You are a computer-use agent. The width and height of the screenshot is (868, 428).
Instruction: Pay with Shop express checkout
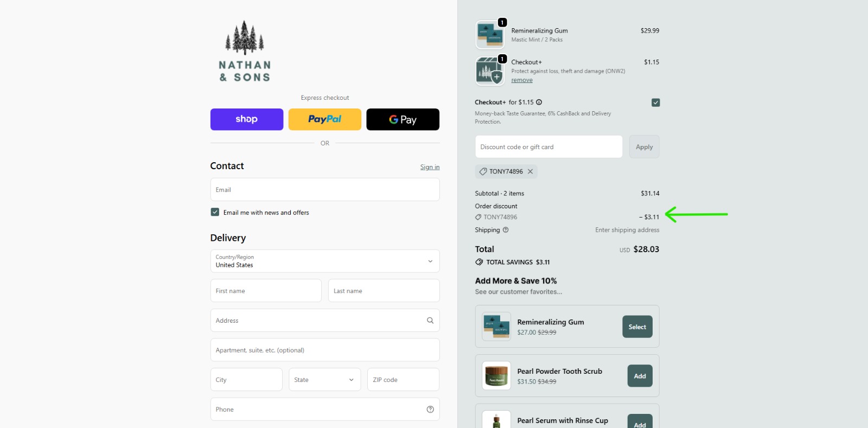click(247, 119)
